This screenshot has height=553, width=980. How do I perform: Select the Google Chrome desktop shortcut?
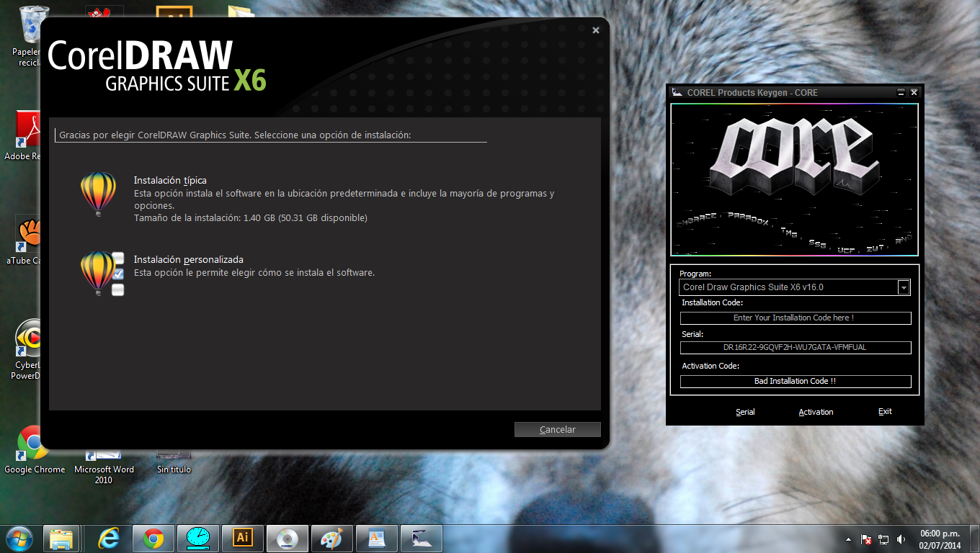(x=34, y=450)
